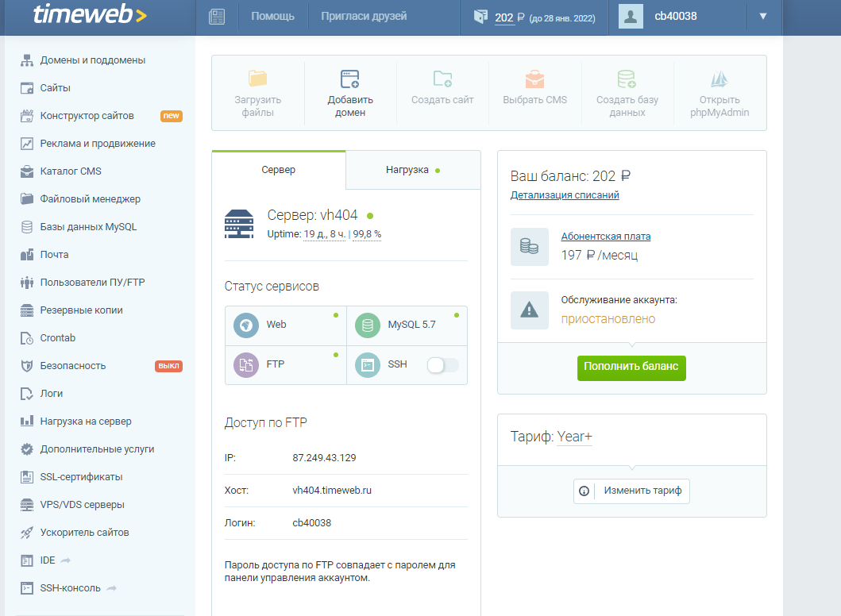Expand the account dropdown arrow
Screen dimensions: 841x616
pos(762,17)
